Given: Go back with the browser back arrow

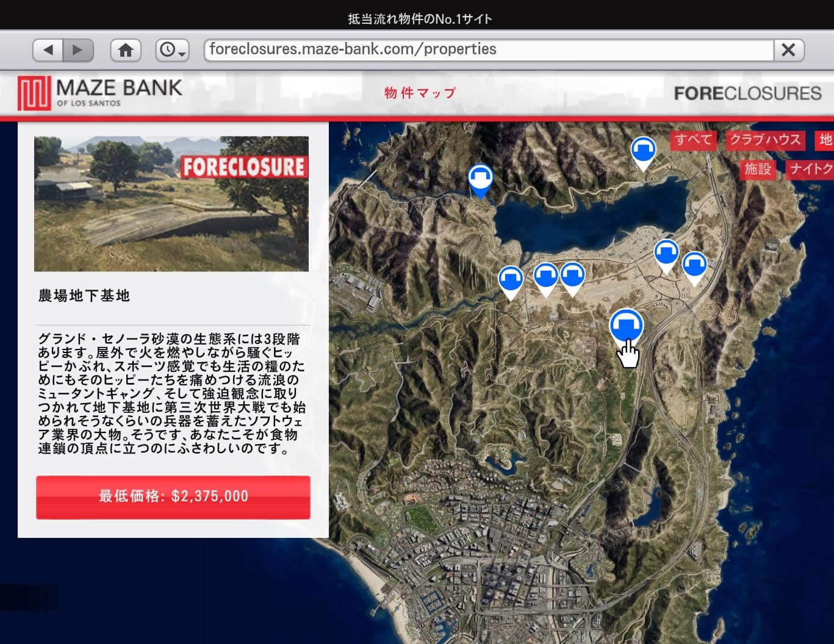Looking at the screenshot, I should (x=48, y=50).
